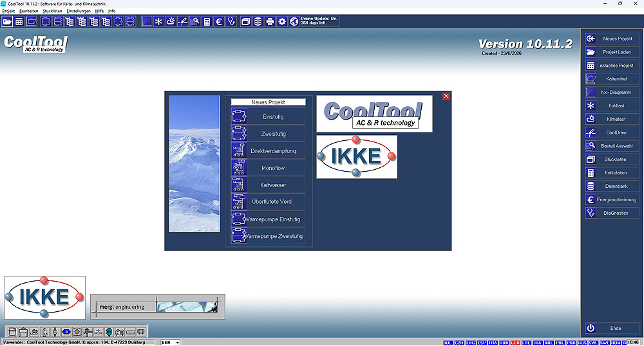
Task: Click the teal vessel icon in bottom toolbar
Action: point(109,332)
